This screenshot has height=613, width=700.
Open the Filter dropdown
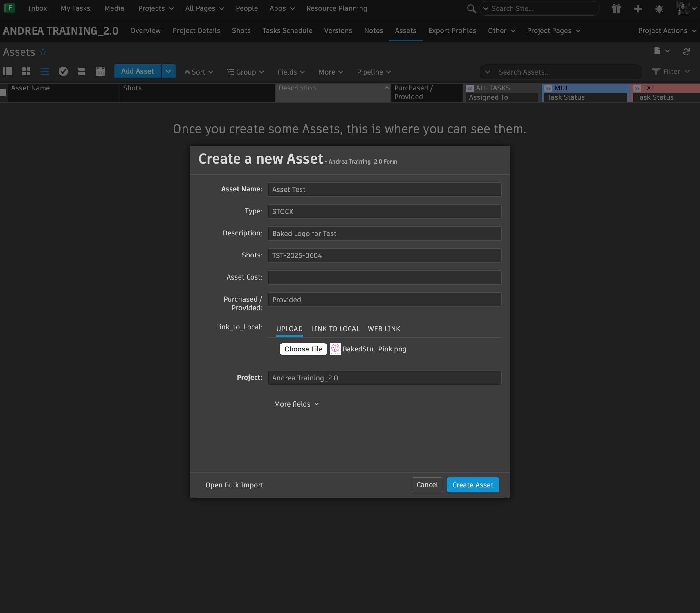click(671, 72)
